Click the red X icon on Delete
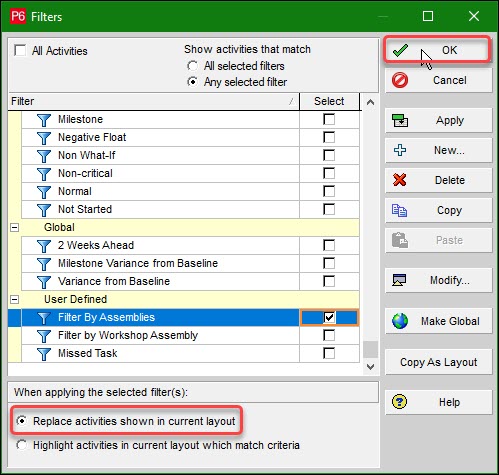This screenshot has height=475, width=499. pos(400,180)
